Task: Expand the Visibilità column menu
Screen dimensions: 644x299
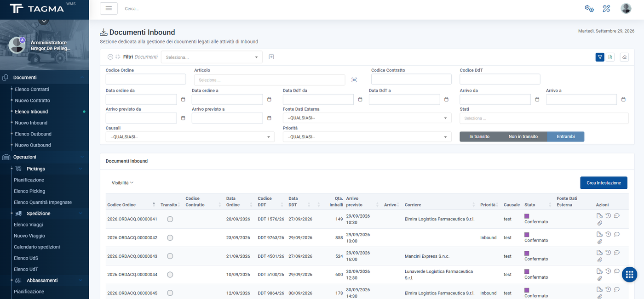Action: pos(122,183)
